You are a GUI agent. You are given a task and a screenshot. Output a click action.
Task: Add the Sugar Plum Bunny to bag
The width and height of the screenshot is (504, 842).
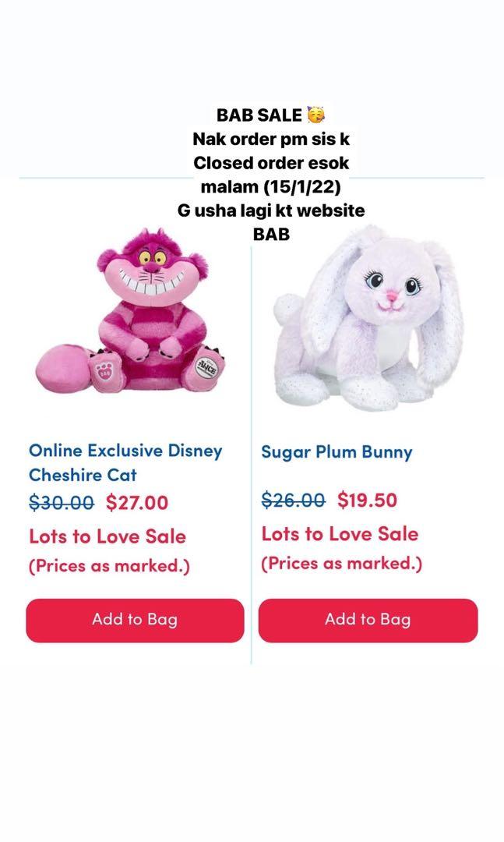[368, 620]
